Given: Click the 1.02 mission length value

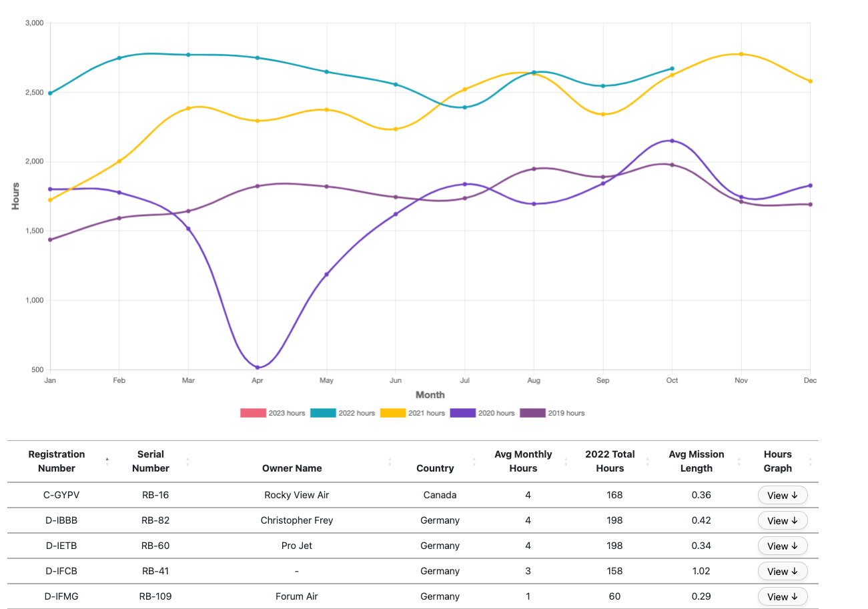Looking at the screenshot, I should [x=701, y=571].
